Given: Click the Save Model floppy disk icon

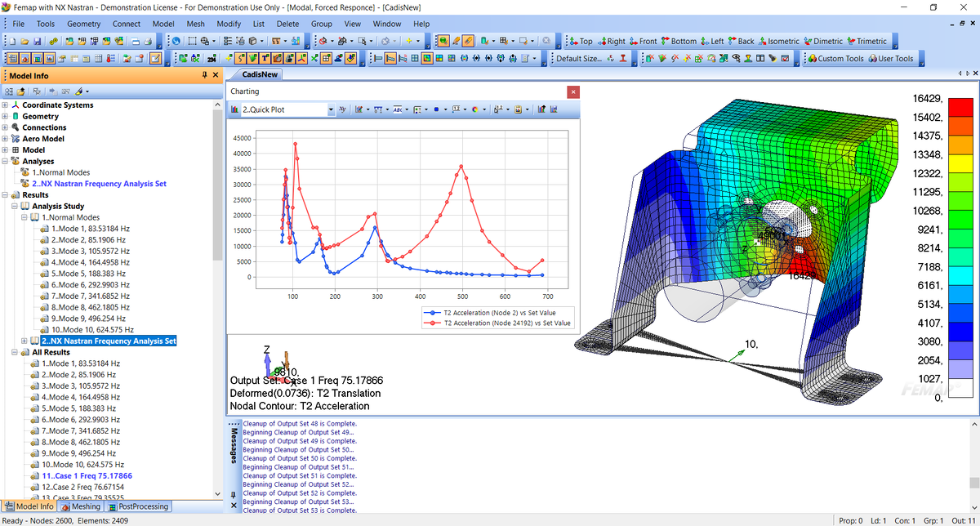Looking at the screenshot, I should [37, 41].
